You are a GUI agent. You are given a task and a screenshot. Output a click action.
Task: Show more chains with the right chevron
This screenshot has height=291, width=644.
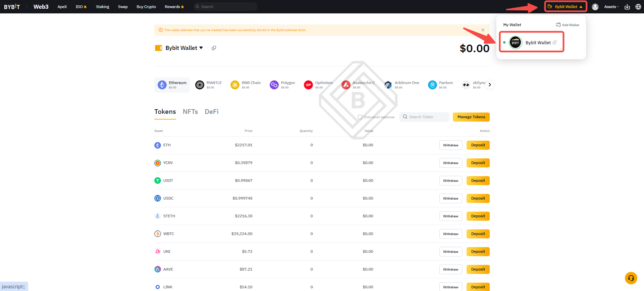coord(490,85)
